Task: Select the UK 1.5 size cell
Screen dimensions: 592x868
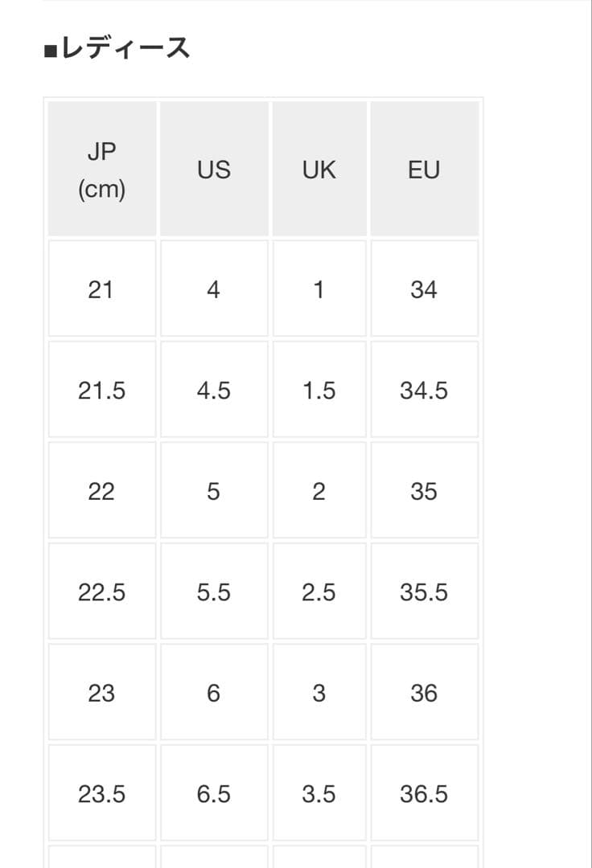Action: click(319, 391)
